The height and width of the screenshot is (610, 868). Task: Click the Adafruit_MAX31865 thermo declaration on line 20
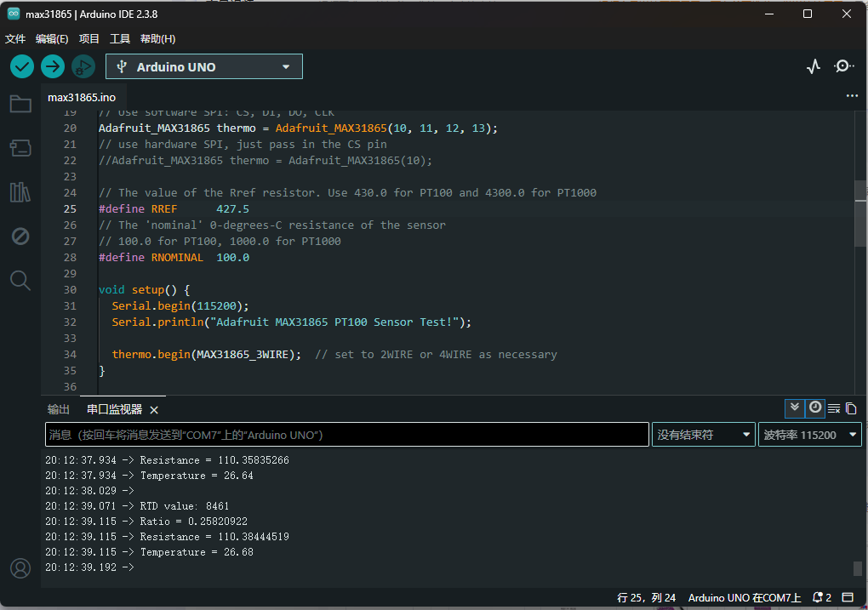pyautogui.click(x=298, y=128)
